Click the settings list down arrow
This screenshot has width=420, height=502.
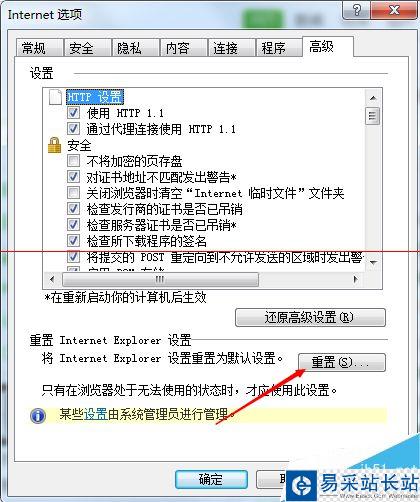(x=373, y=263)
